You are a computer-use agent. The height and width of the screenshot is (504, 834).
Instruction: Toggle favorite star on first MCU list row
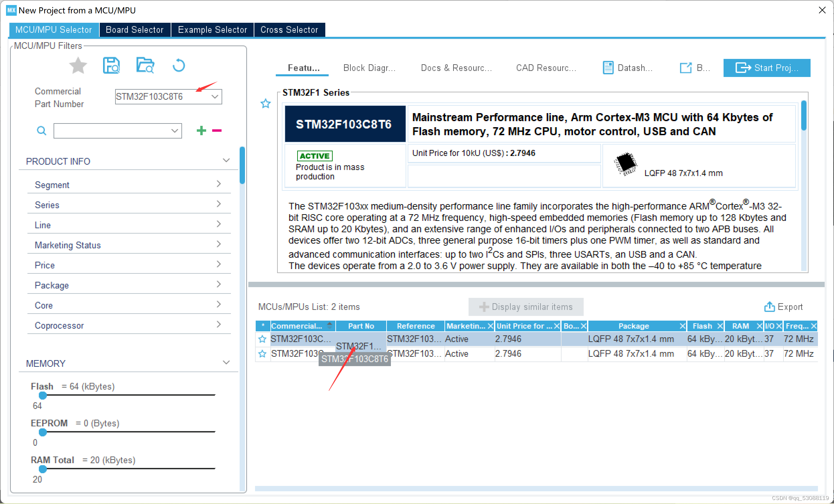pos(262,339)
